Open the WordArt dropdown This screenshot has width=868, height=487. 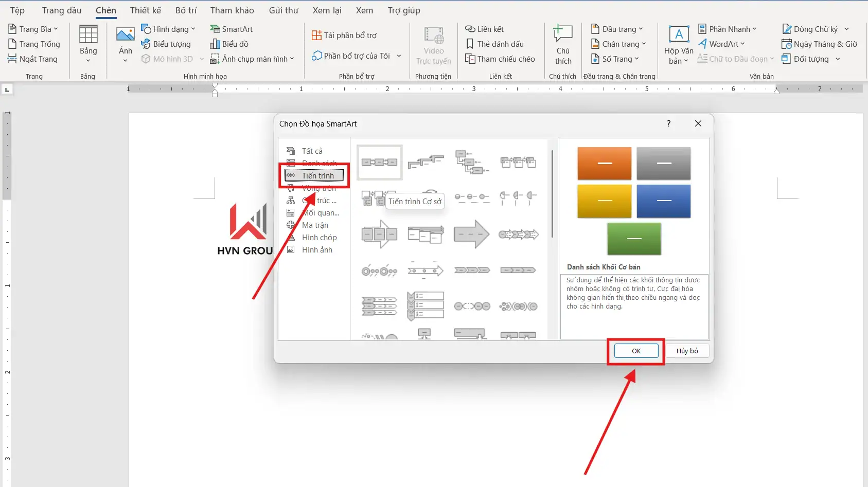coord(722,44)
